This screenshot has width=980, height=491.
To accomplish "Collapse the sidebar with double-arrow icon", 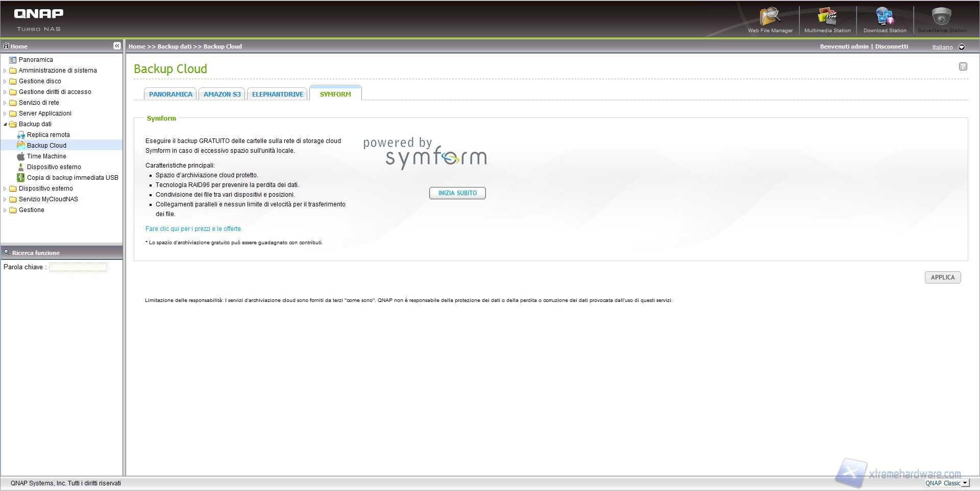I will (117, 46).
